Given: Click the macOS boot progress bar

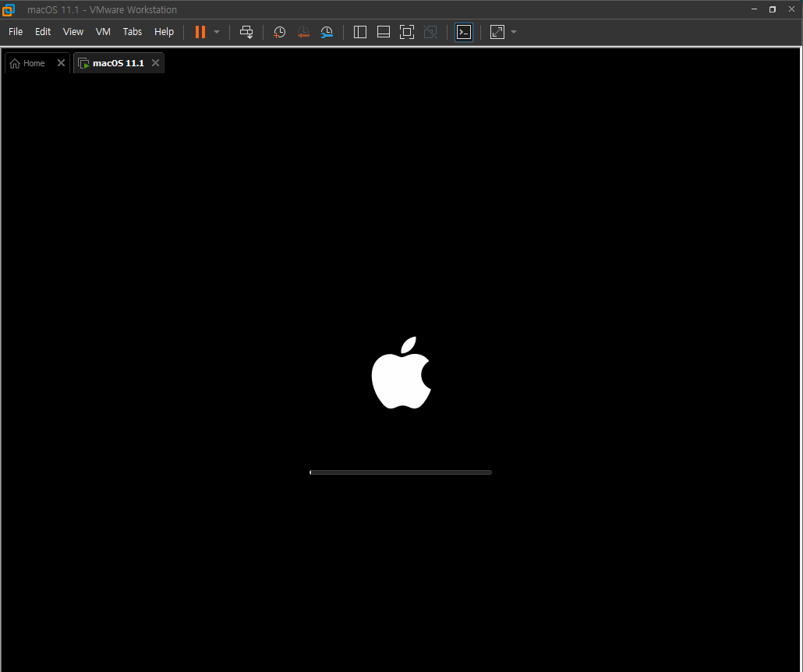Looking at the screenshot, I should coord(401,472).
